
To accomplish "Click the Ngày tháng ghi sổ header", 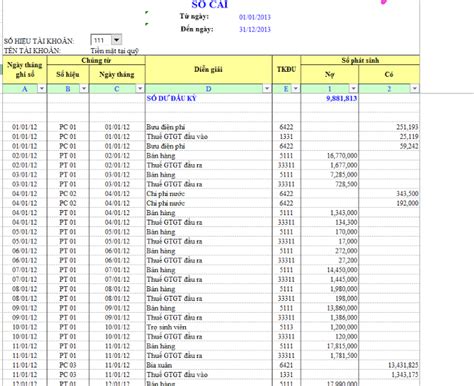I will click(25, 69).
